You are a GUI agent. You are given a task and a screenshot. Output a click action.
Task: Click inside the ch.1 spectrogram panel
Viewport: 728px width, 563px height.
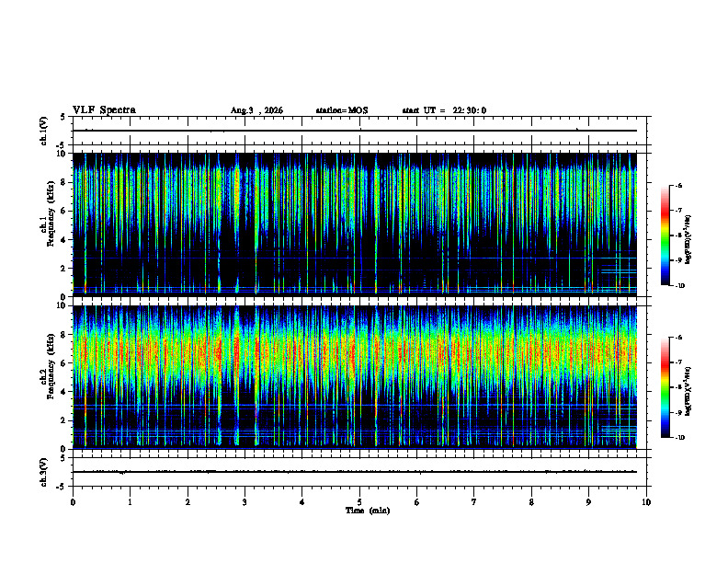pos(359,224)
